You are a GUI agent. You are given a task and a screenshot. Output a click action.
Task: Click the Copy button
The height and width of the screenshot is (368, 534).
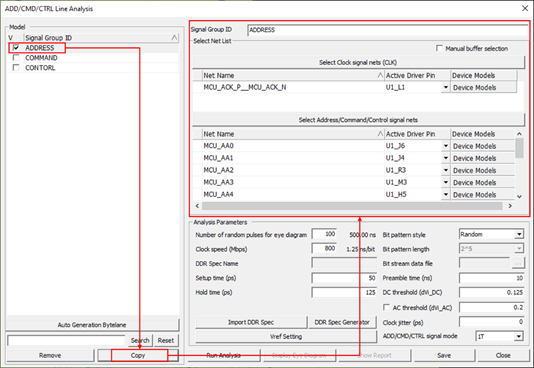click(138, 355)
